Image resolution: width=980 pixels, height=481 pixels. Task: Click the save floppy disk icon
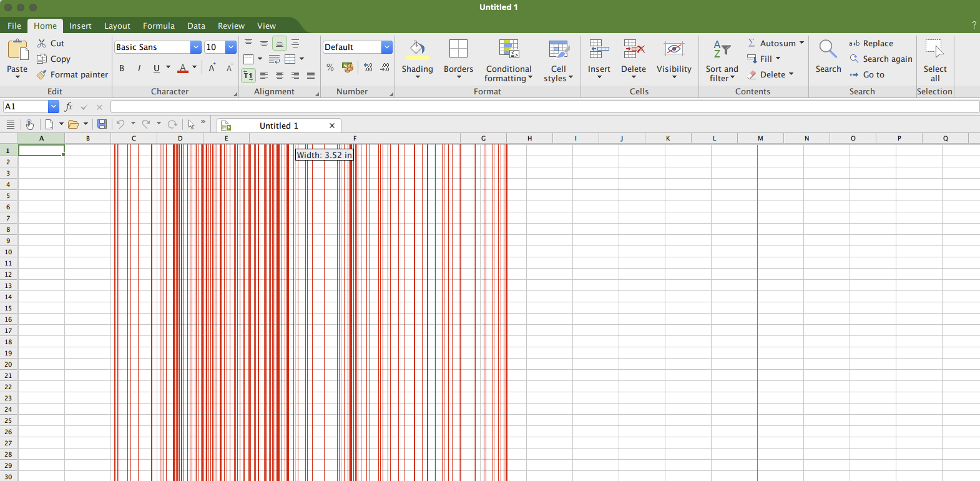tap(102, 124)
